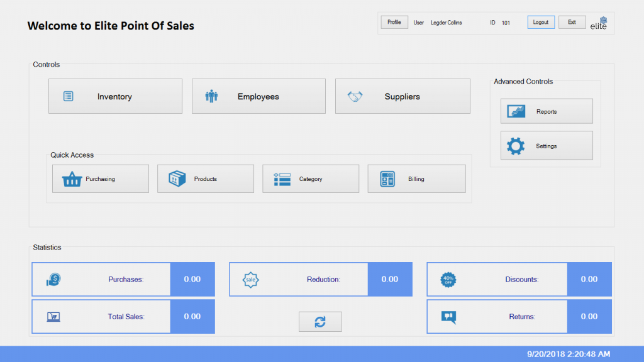Click the Exit button

572,22
